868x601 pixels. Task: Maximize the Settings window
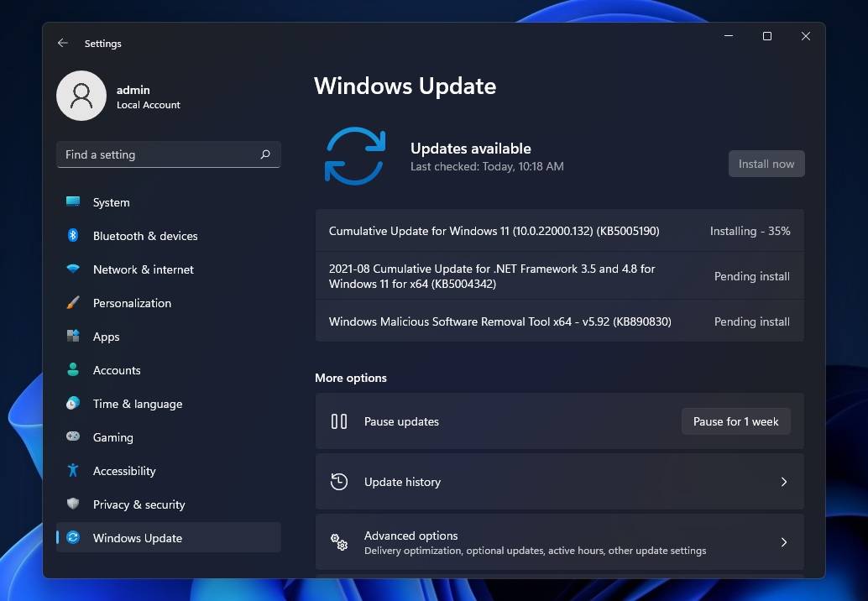767,36
